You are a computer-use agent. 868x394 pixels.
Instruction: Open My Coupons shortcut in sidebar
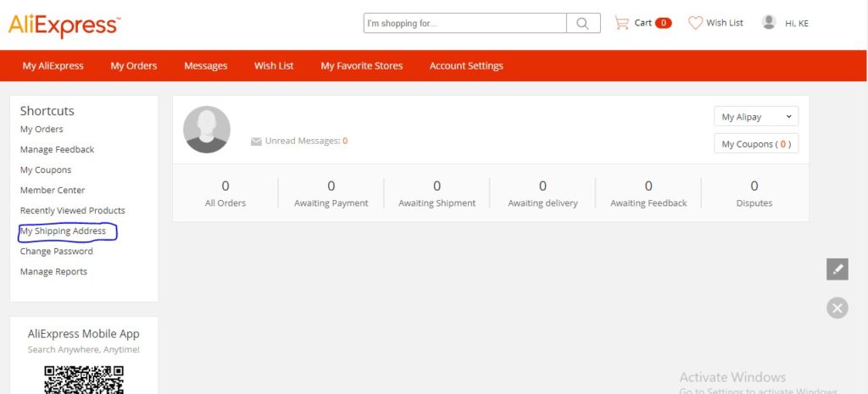click(46, 169)
